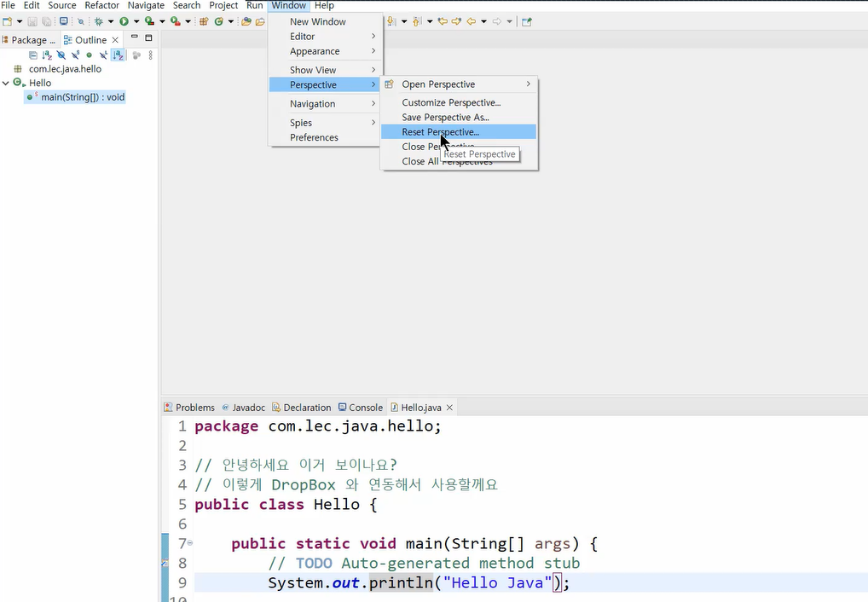Close the Outline view tab
The image size is (868, 602).
point(115,40)
